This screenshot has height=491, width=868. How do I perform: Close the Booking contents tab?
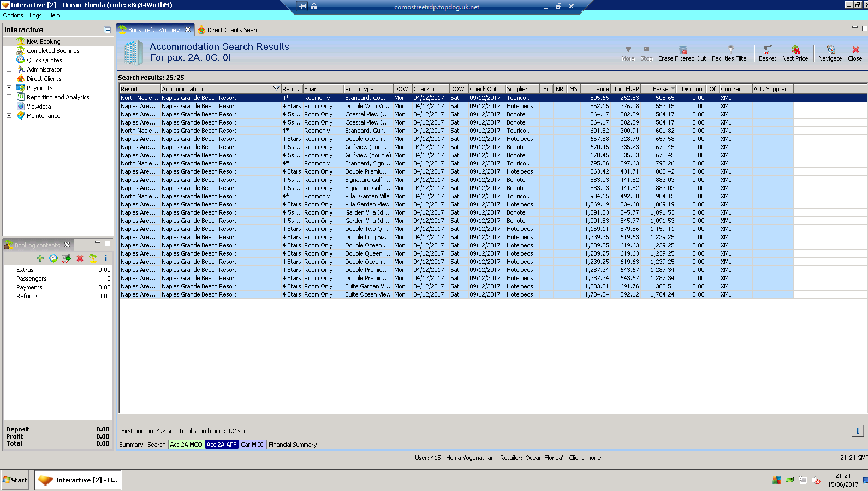point(67,245)
